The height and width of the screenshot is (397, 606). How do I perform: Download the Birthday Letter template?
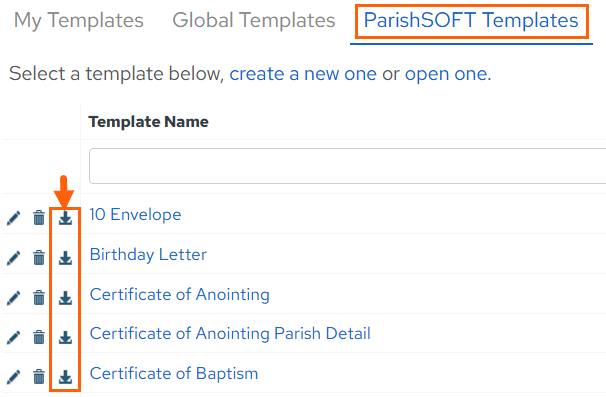tap(65, 258)
